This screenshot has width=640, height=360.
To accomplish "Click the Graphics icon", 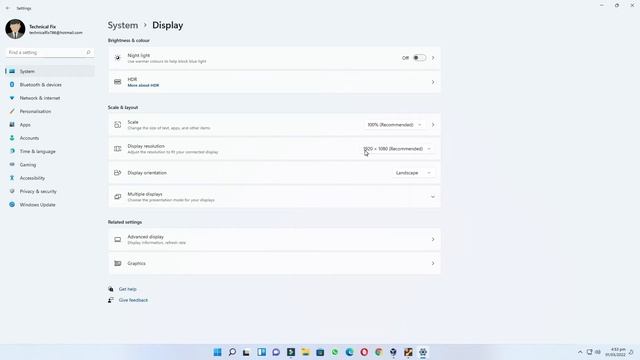I will click(118, 264).
